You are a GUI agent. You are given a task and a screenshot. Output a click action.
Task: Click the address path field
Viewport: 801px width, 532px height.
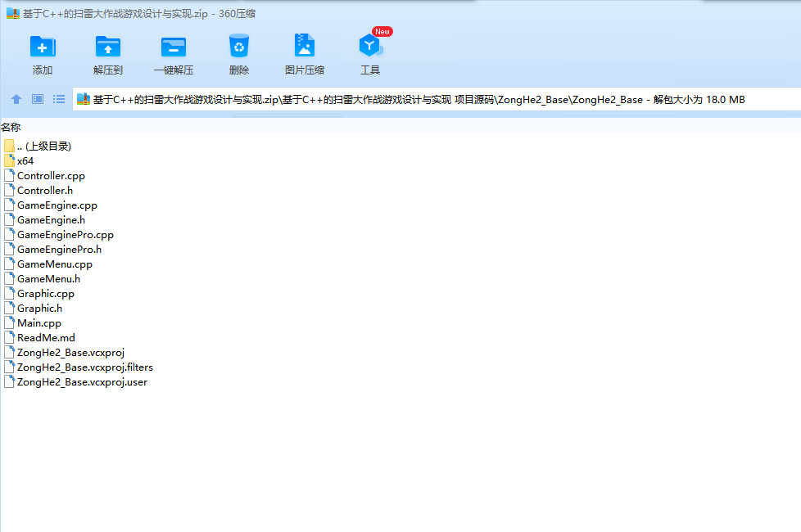coord(437,99)
